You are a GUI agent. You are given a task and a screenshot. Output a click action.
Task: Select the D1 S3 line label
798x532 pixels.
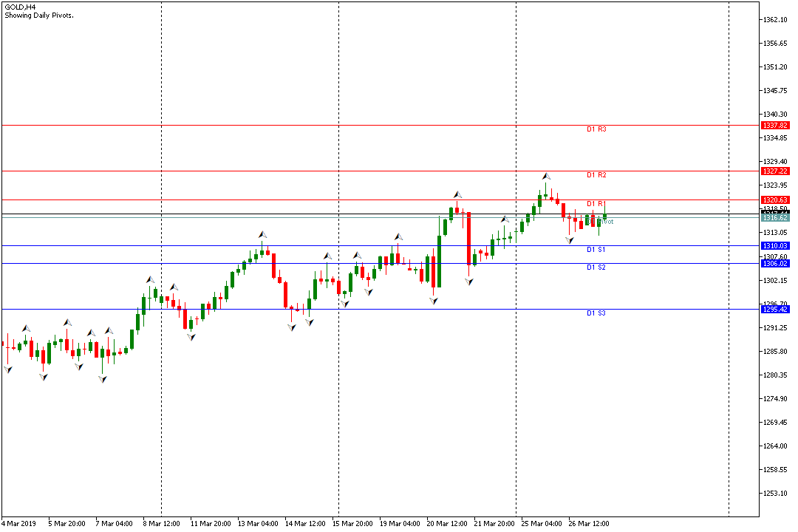point(596,313)
